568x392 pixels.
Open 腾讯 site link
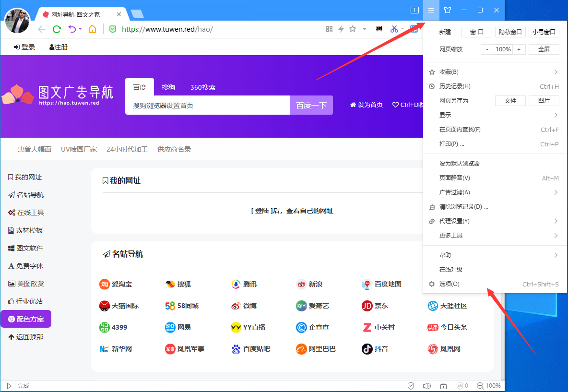(x=244, y=285)
